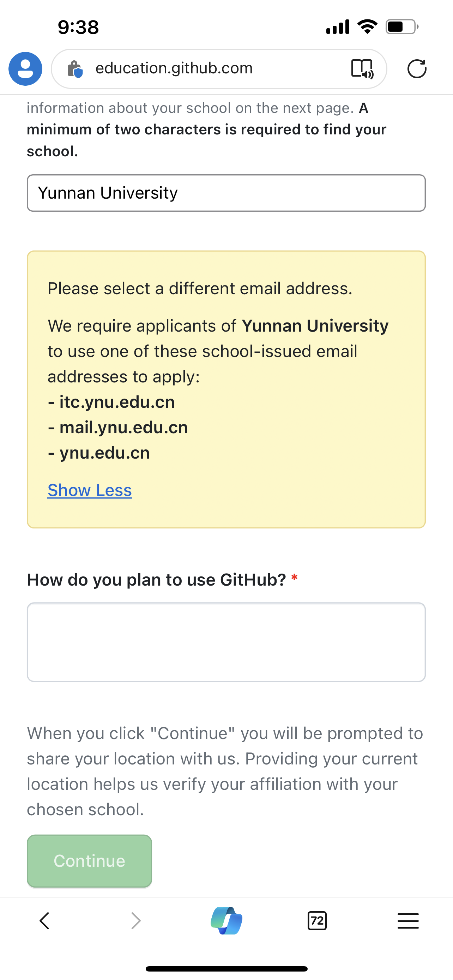Tap the ynu.edu.cn domain entry in the notice
Image resolution: width=453 pixels, height=980 pixels.
point(104,452)
